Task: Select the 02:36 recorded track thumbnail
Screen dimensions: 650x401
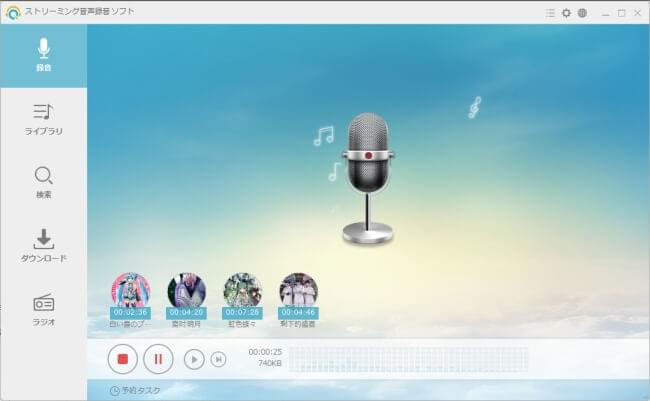Action: tap(130, 292)
